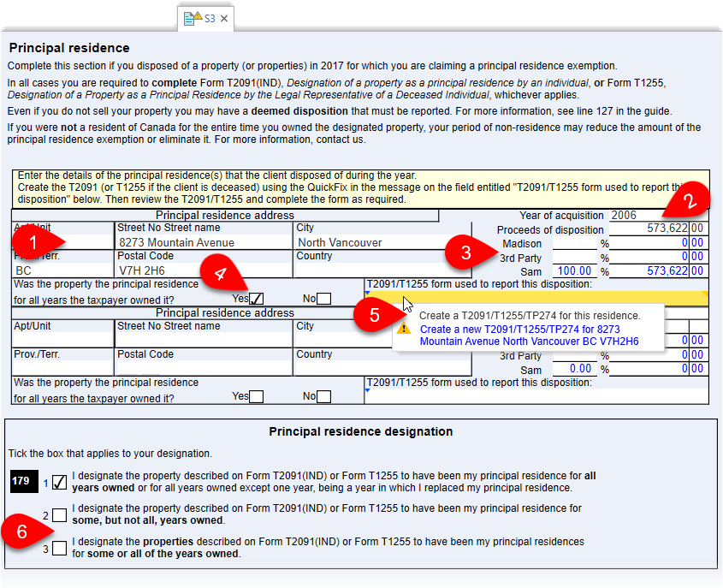Edit the postal code field V7H 2H6
Screen dimensions: 723x588
204,270
